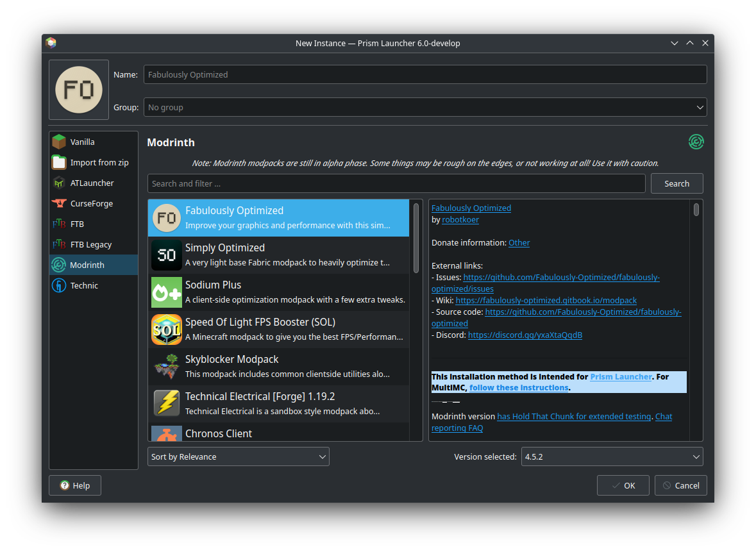Click the modpack list scrollbar handle
This screenshot has width=756, height=552.
click(x=416, y=237)
